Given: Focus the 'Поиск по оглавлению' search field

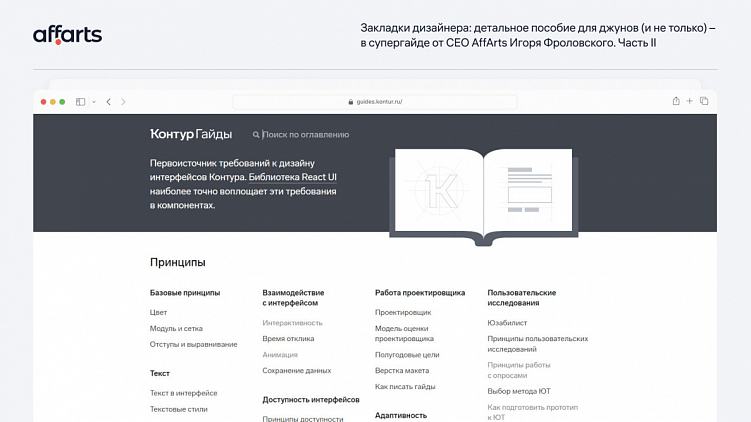Looking at the screenshot, I should (306, 135).
